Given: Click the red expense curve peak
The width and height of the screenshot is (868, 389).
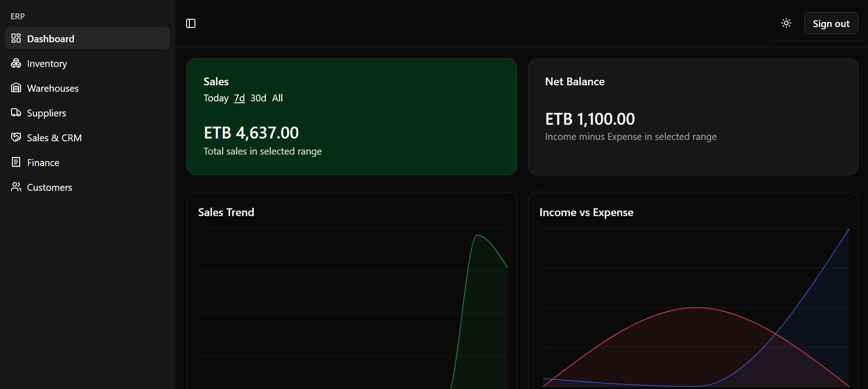Looking at the screenshot, I should (696, 308).
